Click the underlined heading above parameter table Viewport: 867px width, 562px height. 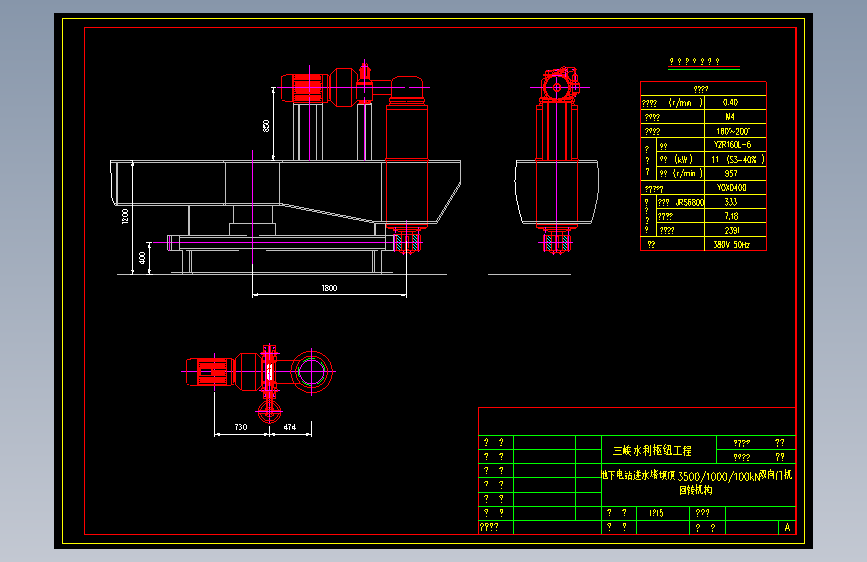(694, 61)
